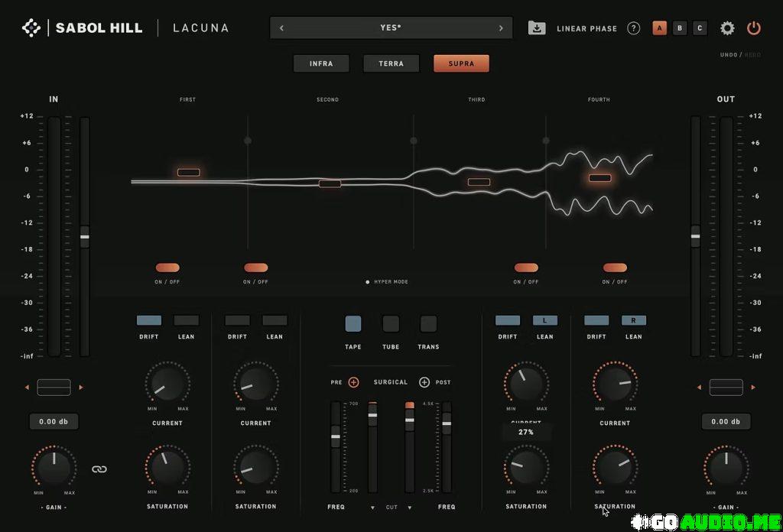Screen dimensions: 783x532
Task: Select the FOURTH band node handle
Action: point(599,177)
